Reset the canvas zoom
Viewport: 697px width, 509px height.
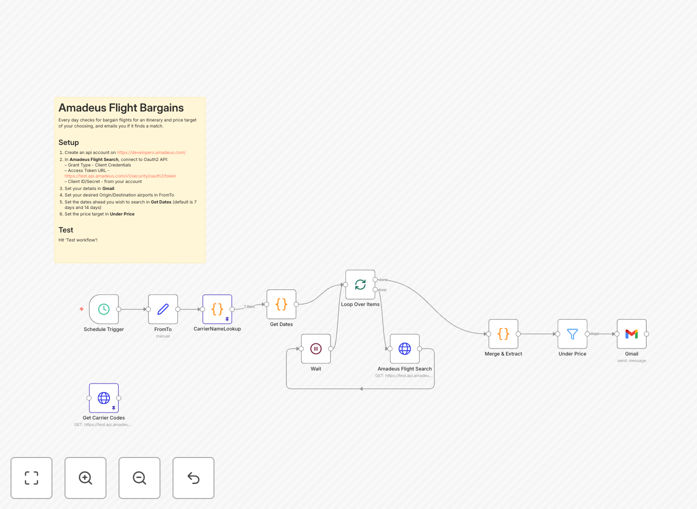pos(193,478)
